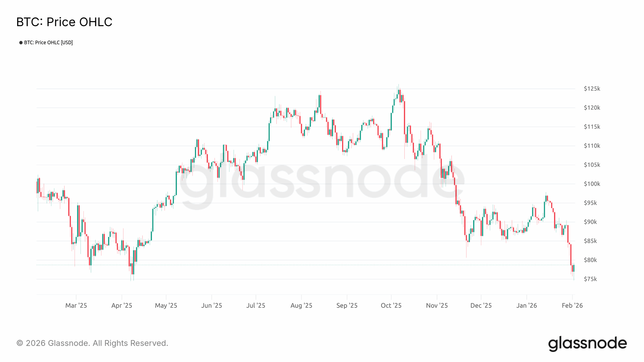
Task: Click the glassnode logo at bottom right
Action: (587, 343)
